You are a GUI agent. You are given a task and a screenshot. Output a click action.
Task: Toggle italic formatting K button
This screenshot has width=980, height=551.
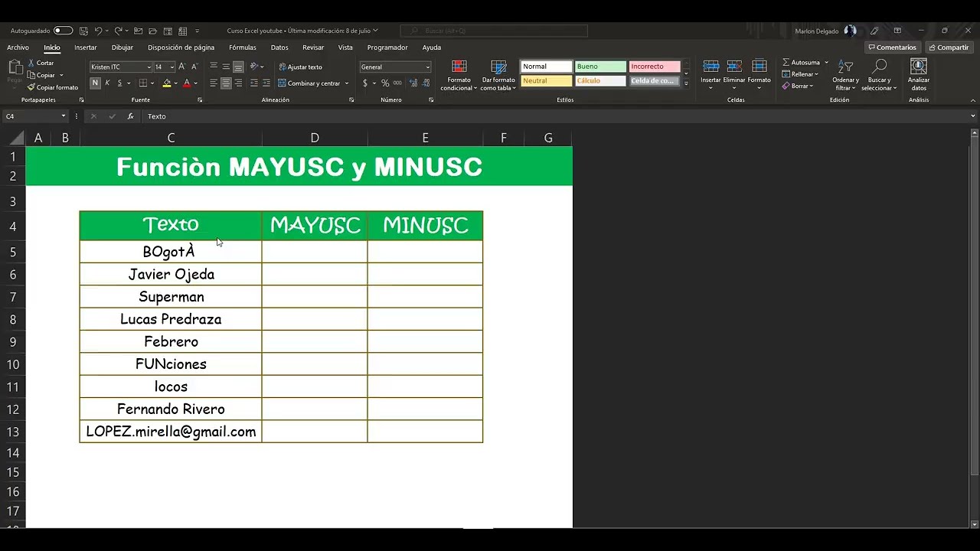107,83
